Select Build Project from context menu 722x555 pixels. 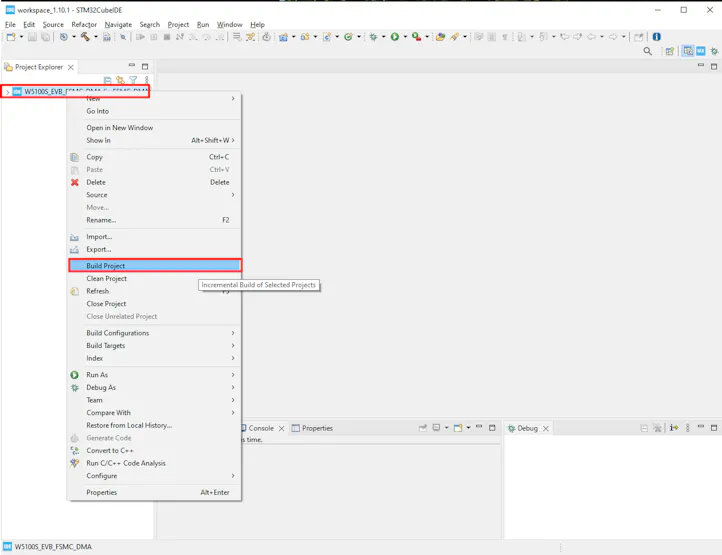[x=155, y=266]
